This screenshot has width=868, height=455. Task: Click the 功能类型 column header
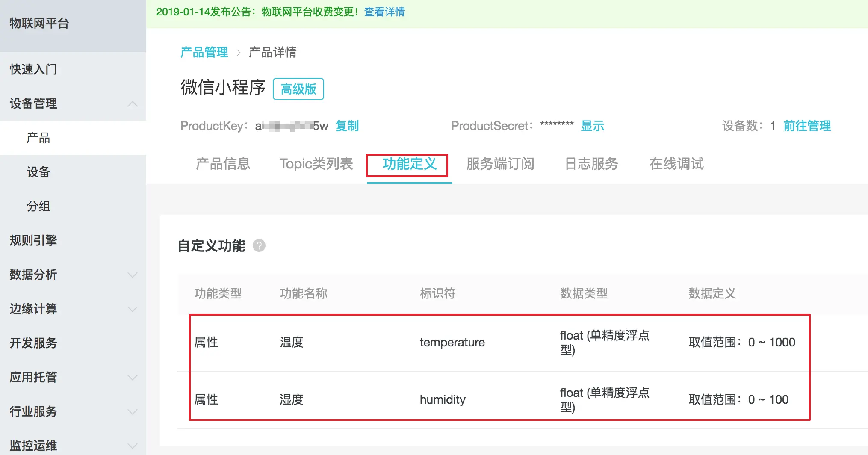(218, 293)
